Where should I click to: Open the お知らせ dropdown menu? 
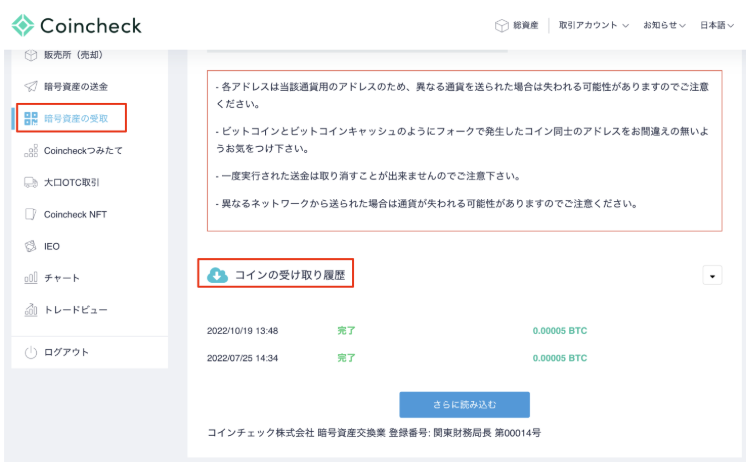(x=664, y=25)
